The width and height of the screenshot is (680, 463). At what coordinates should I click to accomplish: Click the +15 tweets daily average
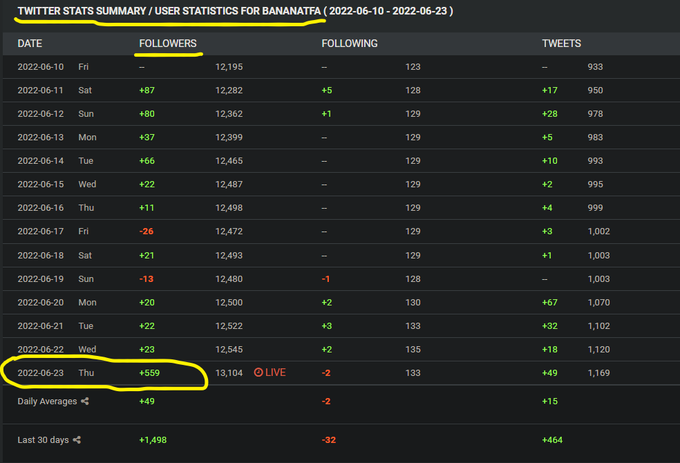pyautogui.click(x=550, y=401)
